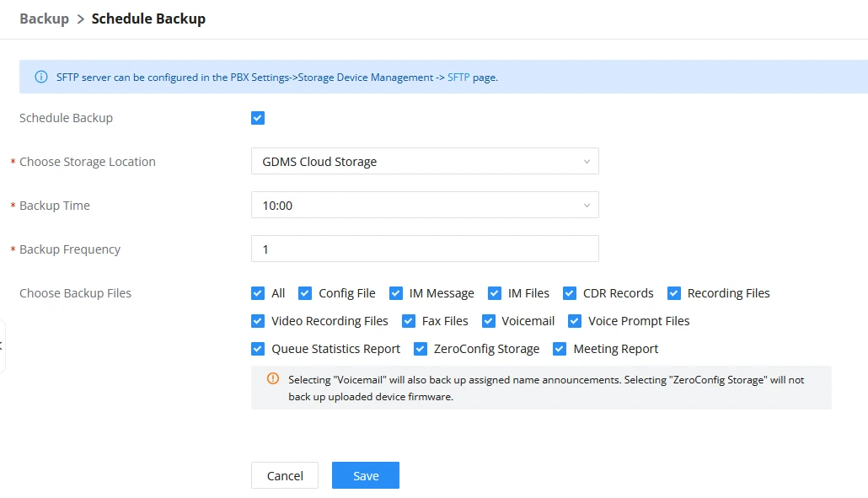Toggle the All backup files checkbox
This screenshot has height=498, width=868.
click(x=257, y=293)
